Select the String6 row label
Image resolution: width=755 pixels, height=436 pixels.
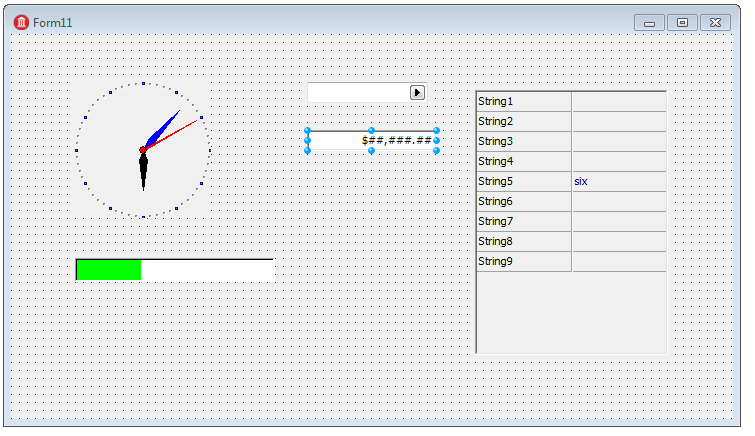tap(523, 201)
